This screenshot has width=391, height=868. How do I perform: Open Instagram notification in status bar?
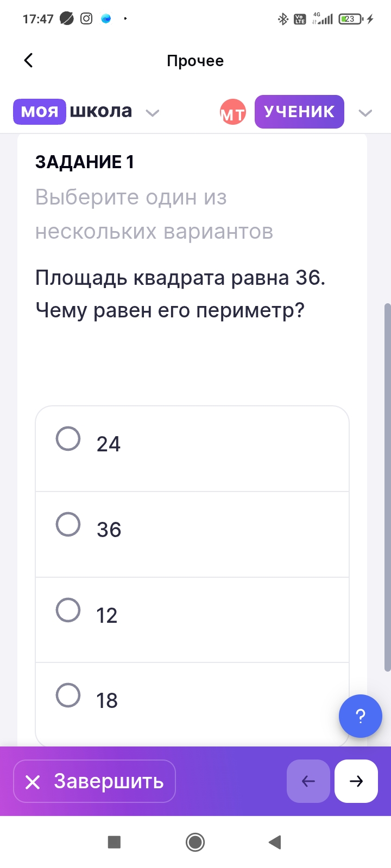point(86,19)
